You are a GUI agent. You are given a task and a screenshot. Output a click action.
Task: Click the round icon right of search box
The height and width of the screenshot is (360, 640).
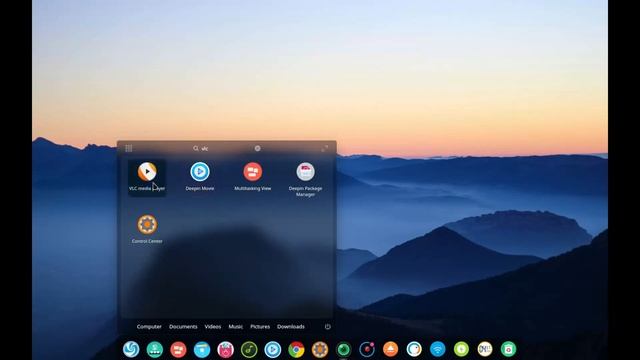[258, 148]
